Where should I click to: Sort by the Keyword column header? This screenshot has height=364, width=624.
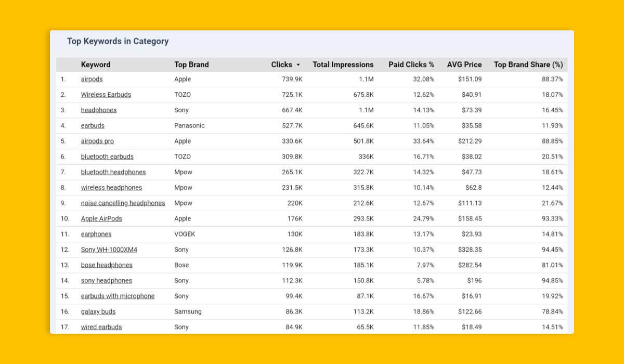pyautogui.click(x=96, y=64)
